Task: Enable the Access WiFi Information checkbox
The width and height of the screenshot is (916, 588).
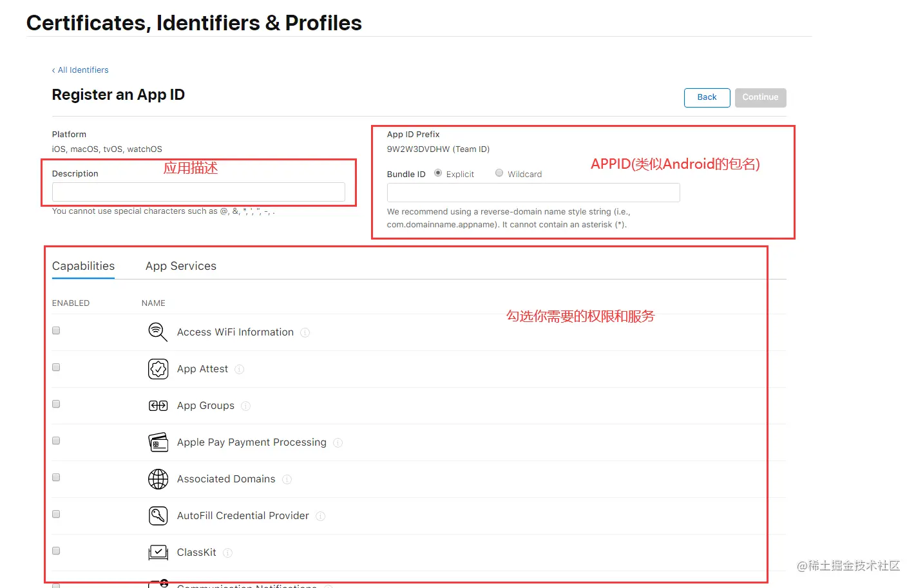Action: tap(56, 330)
